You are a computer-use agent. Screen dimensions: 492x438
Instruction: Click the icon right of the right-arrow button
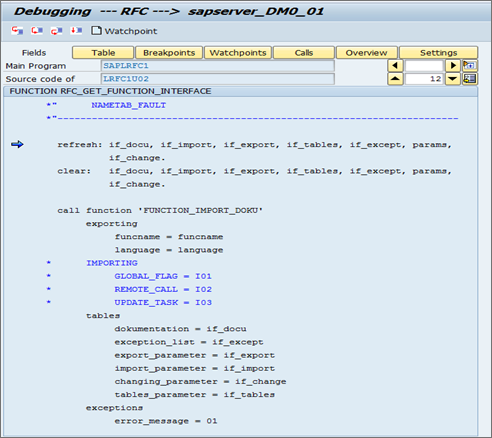(x=470, y=65)
